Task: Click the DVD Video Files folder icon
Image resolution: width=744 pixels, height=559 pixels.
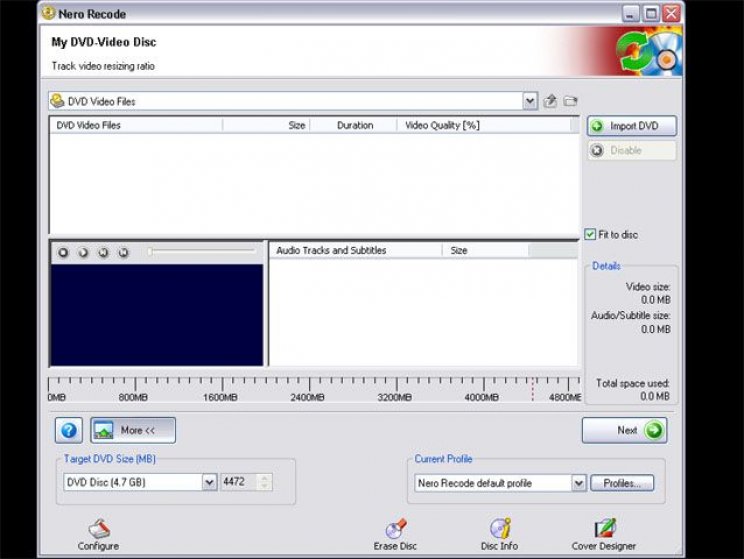Action: pos(57,101)
